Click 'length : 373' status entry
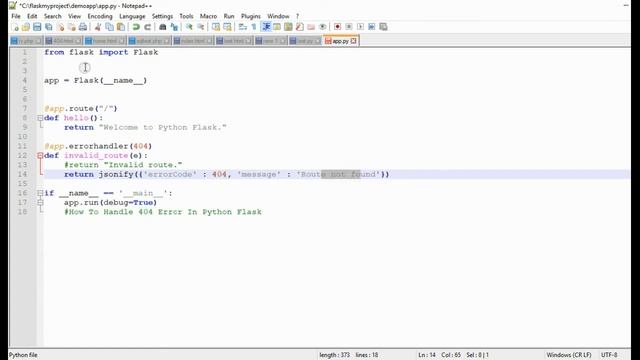The width and height of the screenshot is (640, 360). point(334,355)
